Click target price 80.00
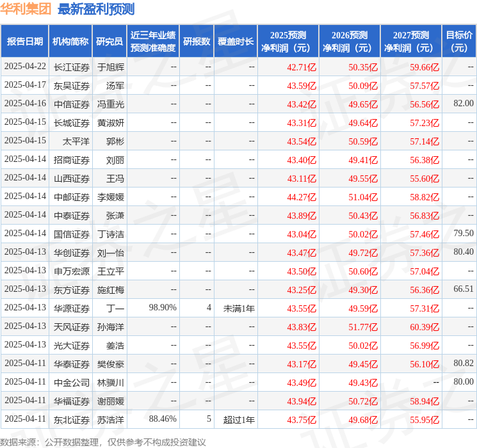477x448 pixels. point(464,381)
